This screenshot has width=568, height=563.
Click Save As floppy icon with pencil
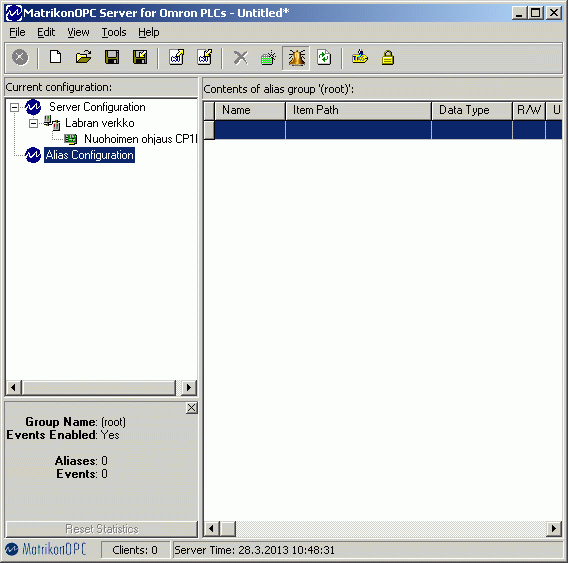(140, 57)
